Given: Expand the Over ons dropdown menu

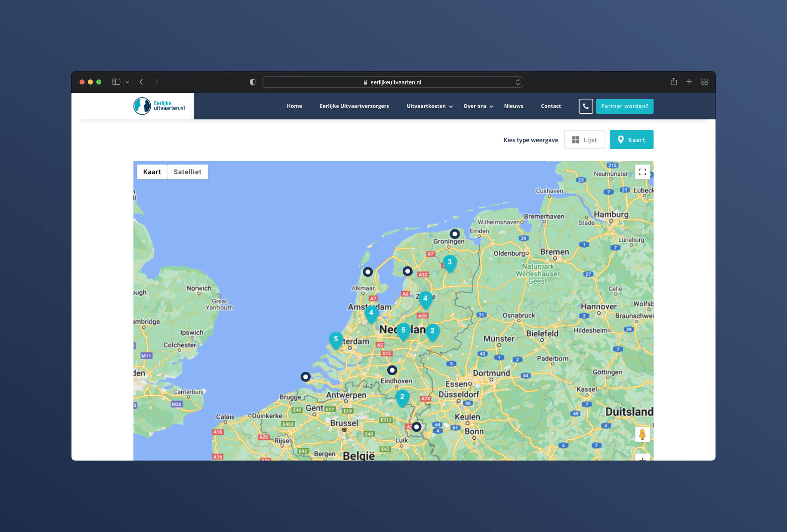Looking at the screenshot, I should pos(478,106).
